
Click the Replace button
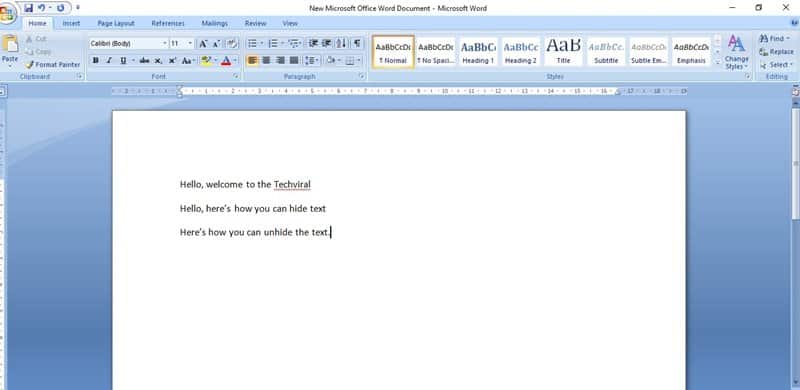(776, 52)
